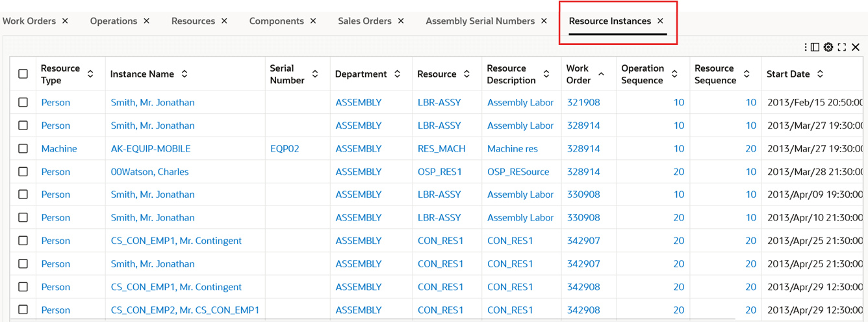Close the Resources tab
This screenshot has height=322, width=868.
[x=224, y=21]
